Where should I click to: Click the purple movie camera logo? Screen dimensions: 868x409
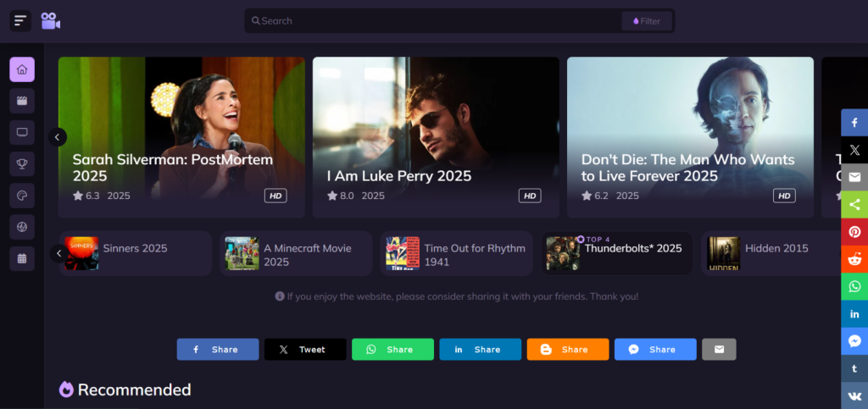(x=50, y=21)
